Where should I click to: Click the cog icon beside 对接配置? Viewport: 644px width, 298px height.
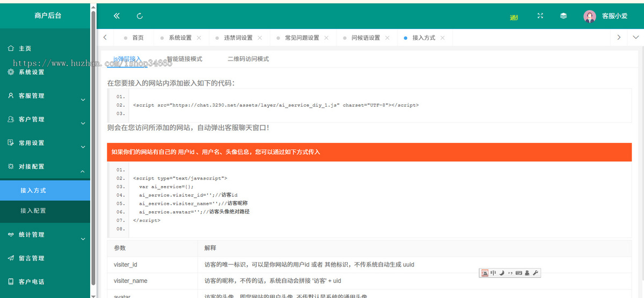(x=11, y=166)
